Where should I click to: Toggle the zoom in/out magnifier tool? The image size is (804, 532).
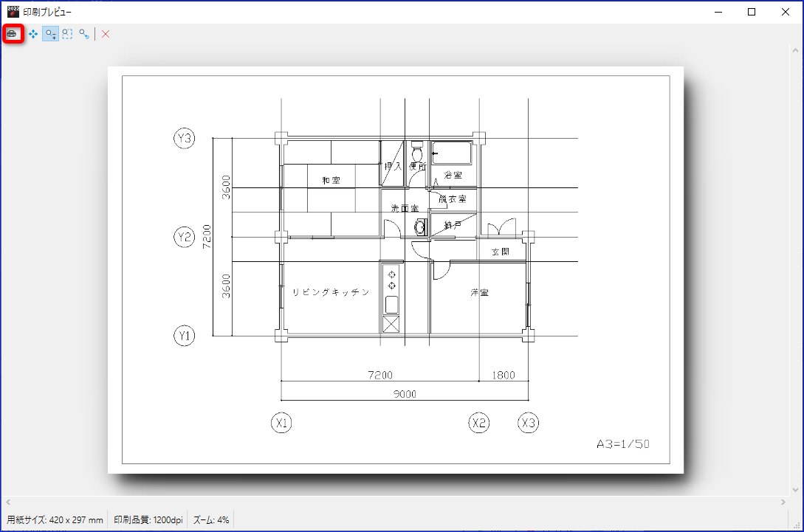[50, 35]
